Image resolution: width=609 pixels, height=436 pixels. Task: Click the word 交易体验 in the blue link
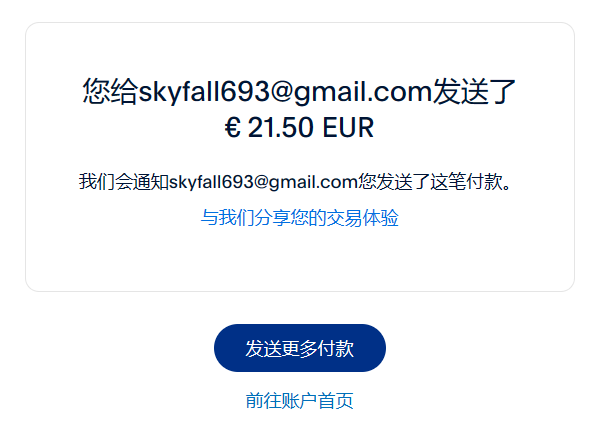[363, 217]
